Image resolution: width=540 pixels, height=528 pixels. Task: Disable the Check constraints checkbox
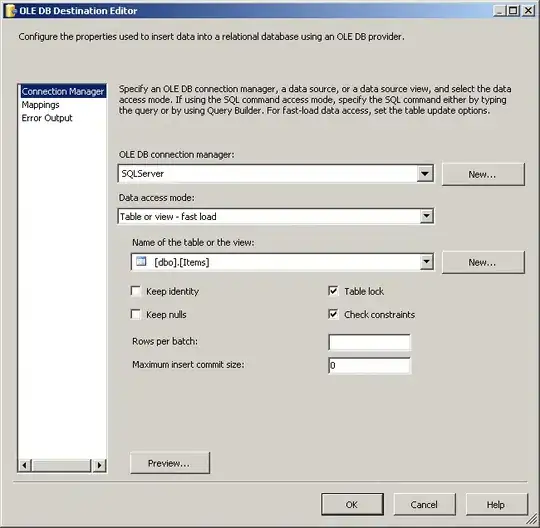tap(333, 314)
